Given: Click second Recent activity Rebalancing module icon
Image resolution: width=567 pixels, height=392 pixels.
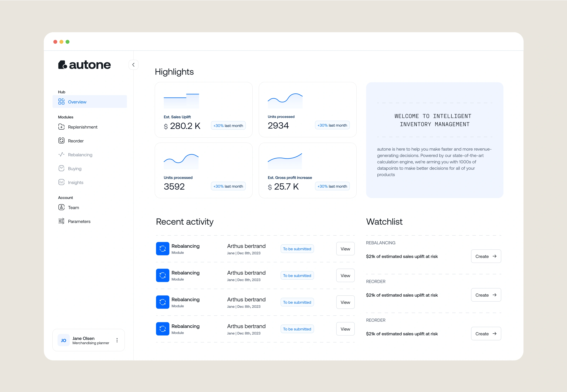Looking at the screenshot, I should (x=162, y=276).
